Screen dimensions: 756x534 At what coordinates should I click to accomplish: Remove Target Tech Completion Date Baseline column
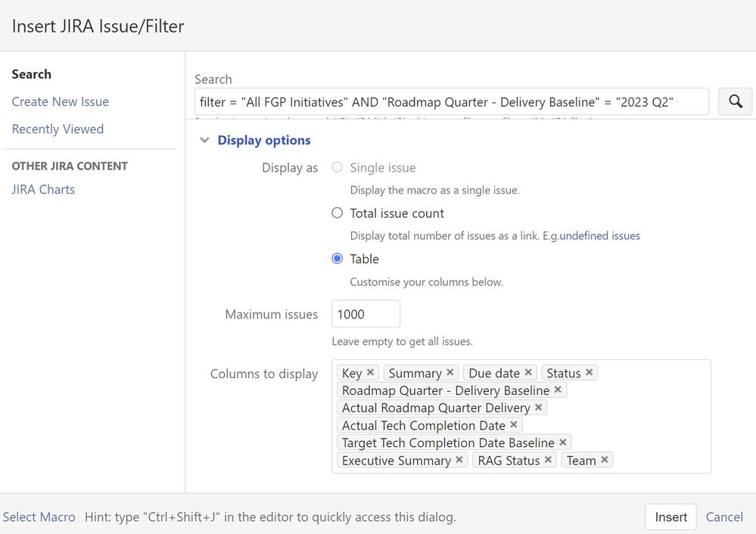pos(563,442)
